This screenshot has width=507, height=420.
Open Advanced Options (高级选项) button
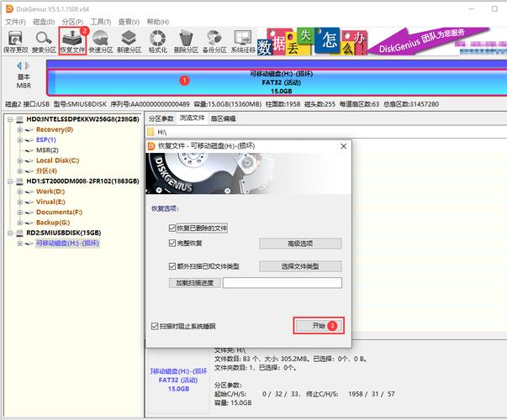300,244
